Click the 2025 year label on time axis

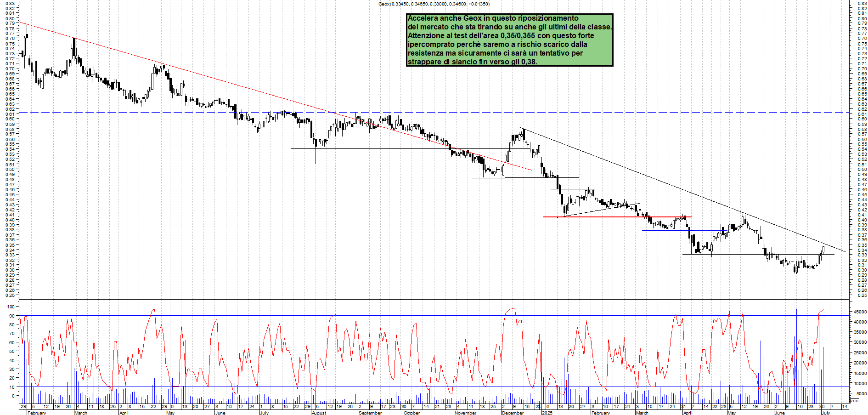coord(547,413)
